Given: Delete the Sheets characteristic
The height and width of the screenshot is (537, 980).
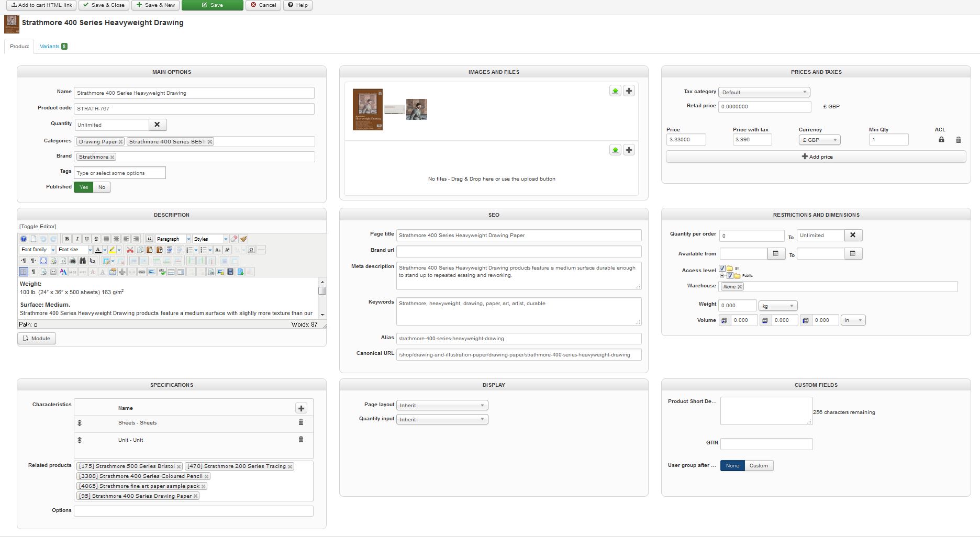Looking at the screenshot, I should pos(301,422).
